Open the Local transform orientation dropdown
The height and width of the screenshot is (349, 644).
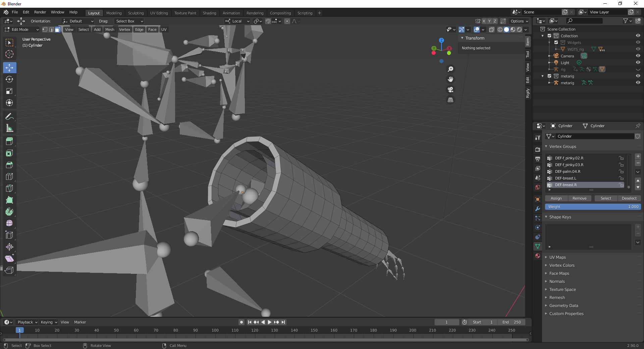237,21
